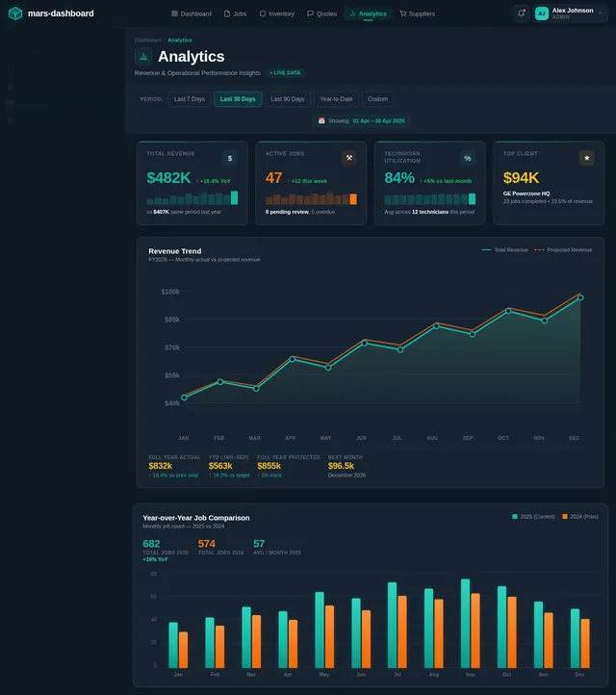
Task: Click the $855k Full Year Projected value
Action: point(269,466)
